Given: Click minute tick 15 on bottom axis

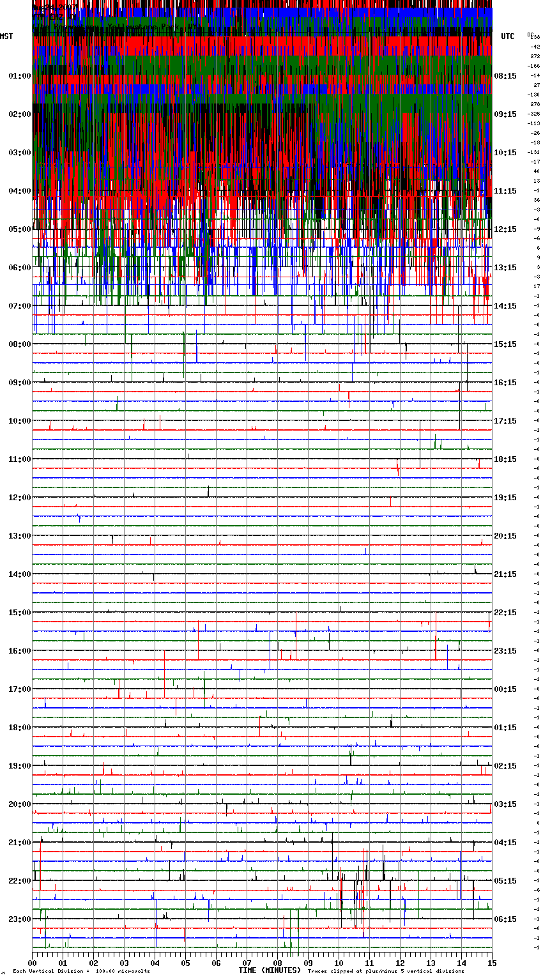Looking at the screenshot, I should (x=492, y=963).
